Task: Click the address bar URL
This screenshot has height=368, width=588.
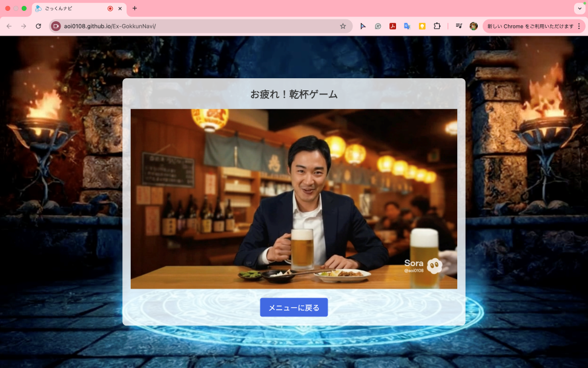Action: pos(182,26)
